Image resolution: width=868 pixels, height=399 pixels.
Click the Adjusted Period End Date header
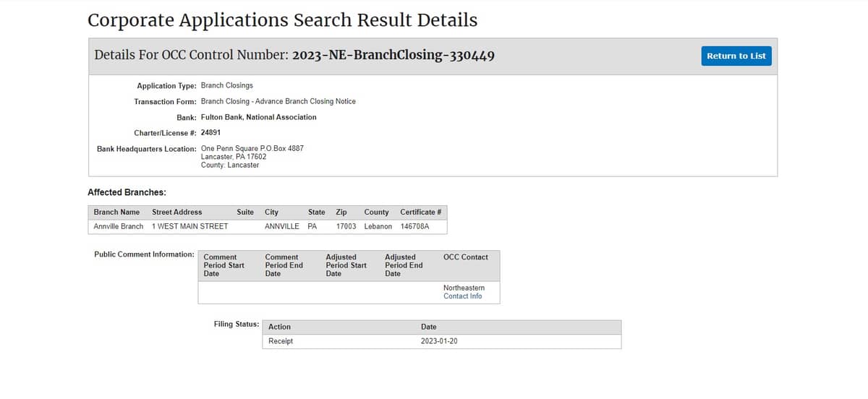pos(404,265)
